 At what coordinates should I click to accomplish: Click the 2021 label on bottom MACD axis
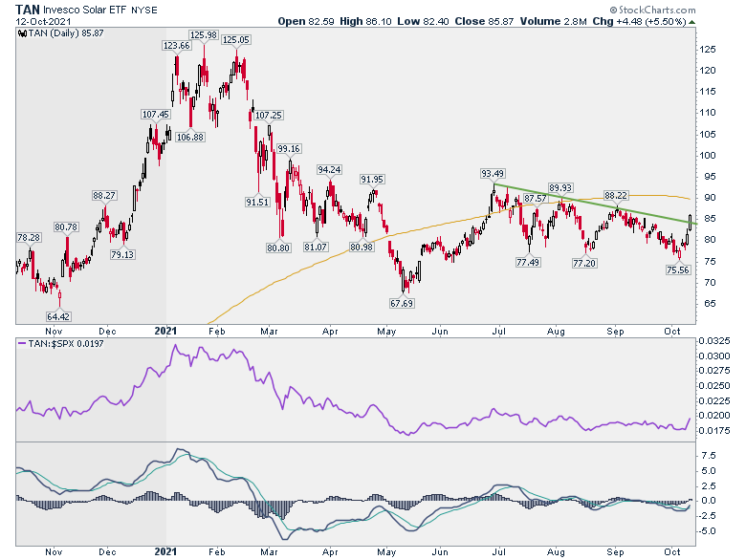tap(165, 551)
